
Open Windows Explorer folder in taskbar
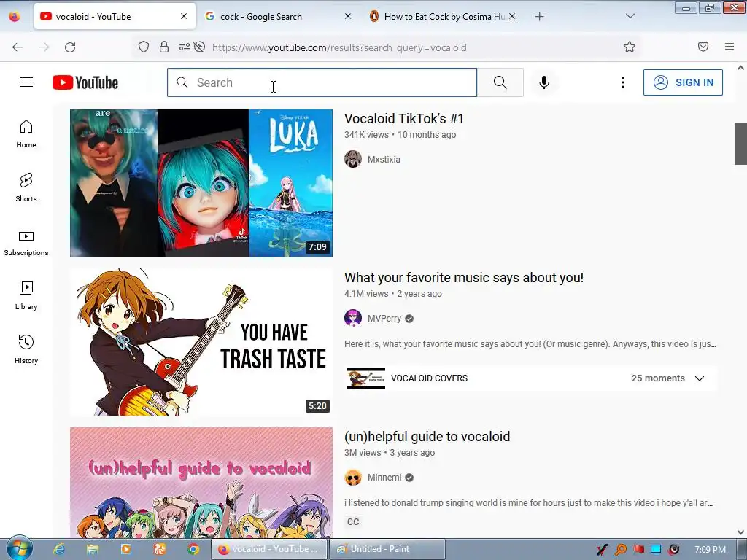[x=93, y=549]
